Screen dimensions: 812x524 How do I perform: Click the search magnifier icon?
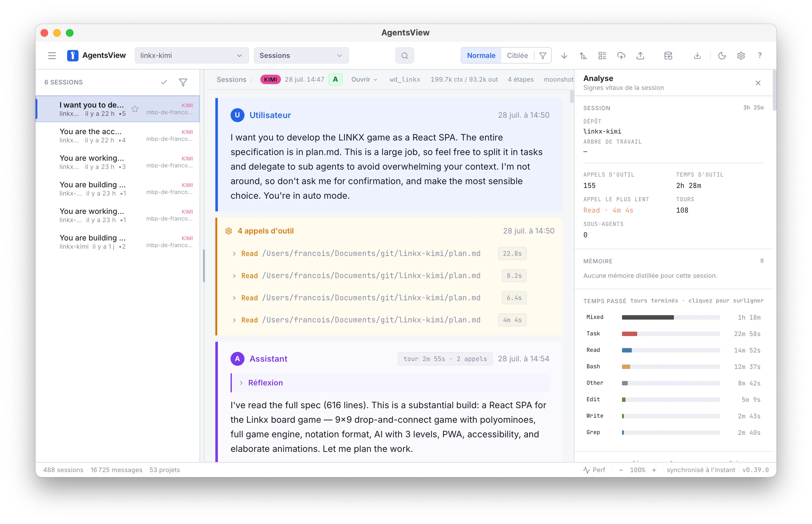[404, 55]
